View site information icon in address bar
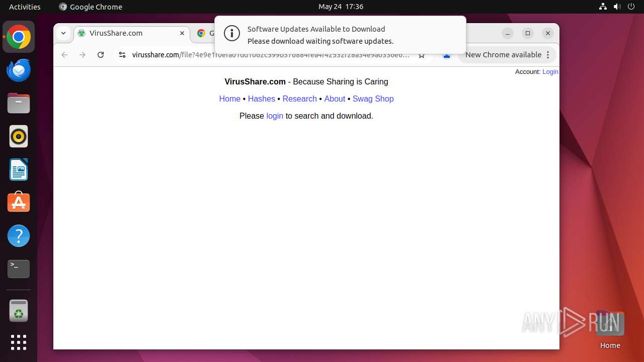Viewport: 644px width, 362px height. tap(122, 55)
